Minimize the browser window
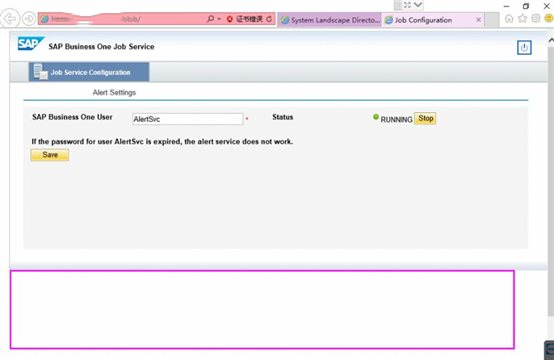554x360 pixels. (x=507, y=6)
